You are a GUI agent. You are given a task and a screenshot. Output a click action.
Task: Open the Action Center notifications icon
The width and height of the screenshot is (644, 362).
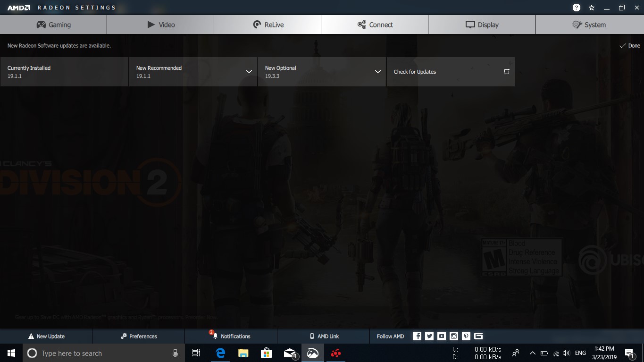(x=629, y=353)
